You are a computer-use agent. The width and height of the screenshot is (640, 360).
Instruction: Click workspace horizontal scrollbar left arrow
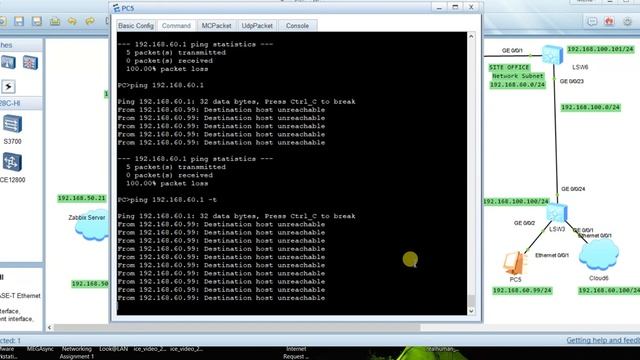click(x=49, y=327)
